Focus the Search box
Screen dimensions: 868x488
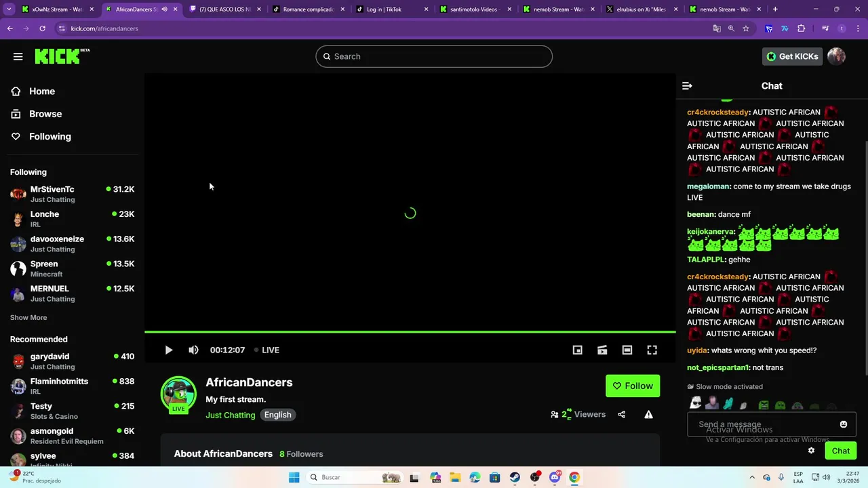pyautogui.click(x=434, y=56)
